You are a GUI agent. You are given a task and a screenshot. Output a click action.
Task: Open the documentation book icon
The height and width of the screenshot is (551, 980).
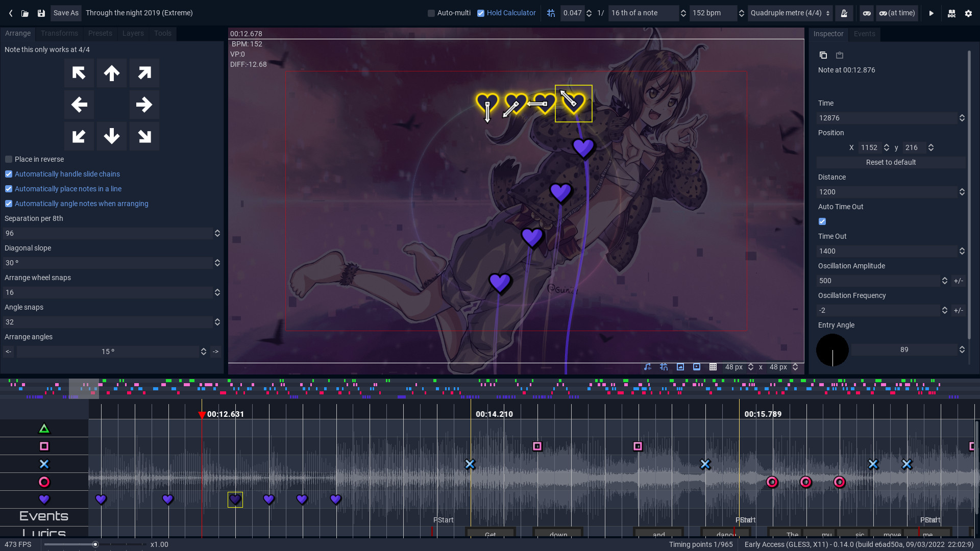point(951,13)
